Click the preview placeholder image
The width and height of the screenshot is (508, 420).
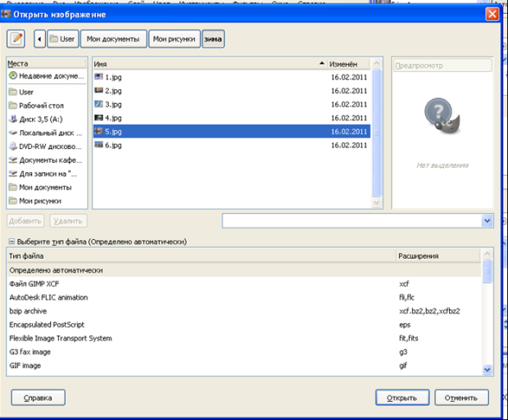point(442,117)
